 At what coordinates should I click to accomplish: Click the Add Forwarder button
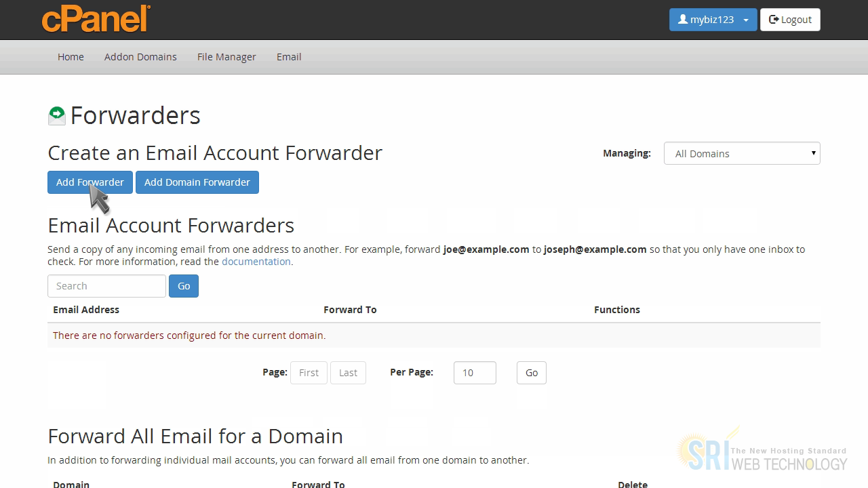(x=90, y=182)
